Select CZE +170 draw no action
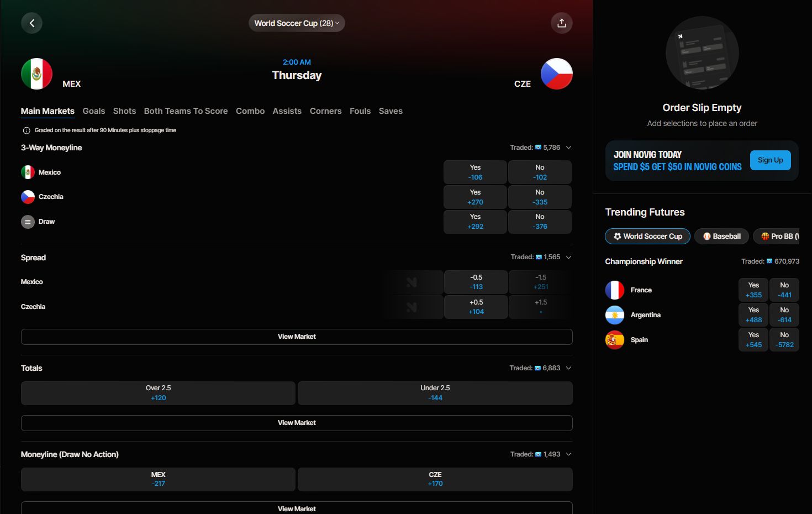 click(435, 479)
